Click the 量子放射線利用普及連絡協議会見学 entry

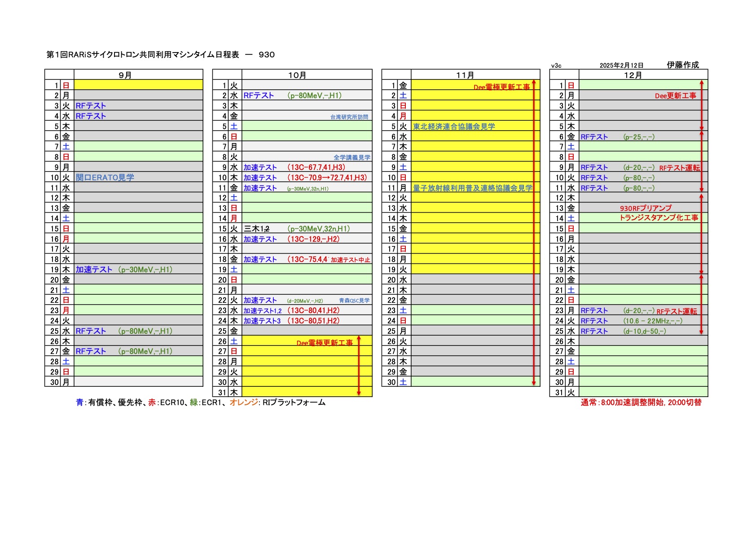(473, 188)
